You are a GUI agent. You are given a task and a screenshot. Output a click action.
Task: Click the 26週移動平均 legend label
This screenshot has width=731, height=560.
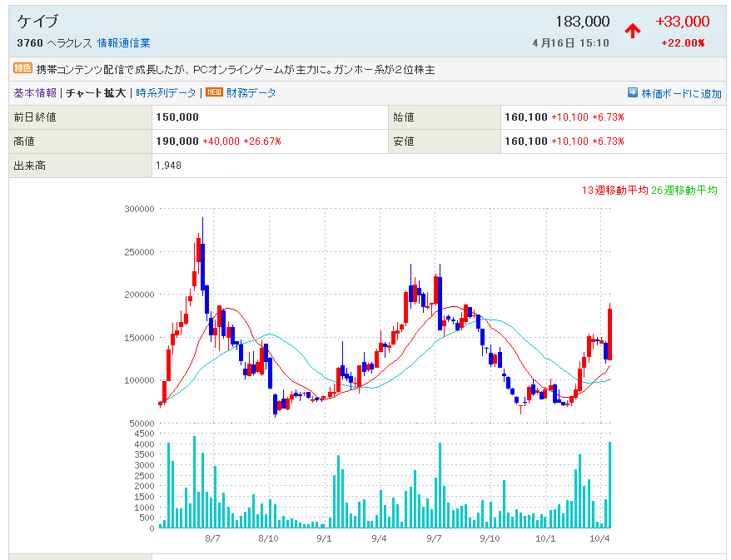pyautogui.click(x=684, y=191)
